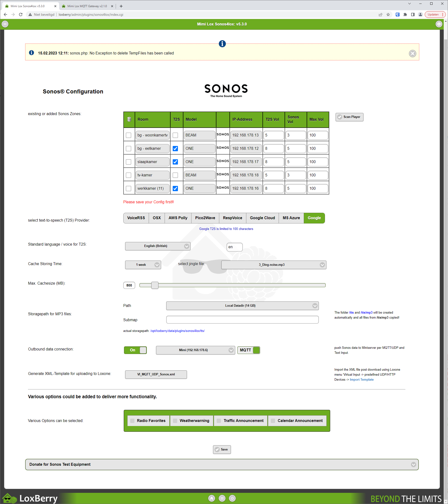Enable the Calendar Announcement option
The width and height of the screenshot is (448, 504).
coord(297,421)
